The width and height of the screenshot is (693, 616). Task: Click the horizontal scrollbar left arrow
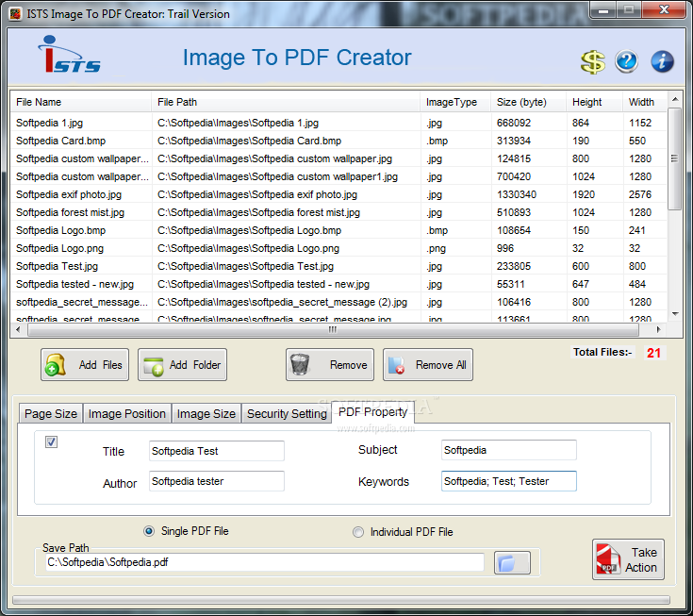[18, 329]
